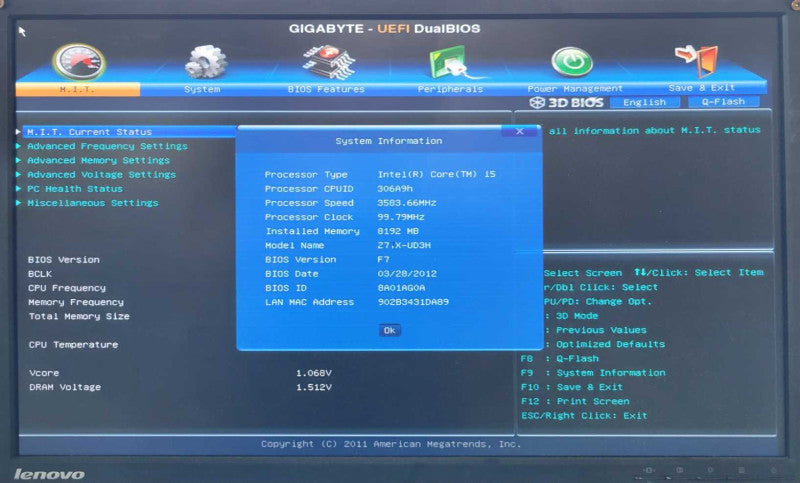Open the BIOS Features tab label
The width and height of the screenshot is (800, 483).
coord(327,89)
